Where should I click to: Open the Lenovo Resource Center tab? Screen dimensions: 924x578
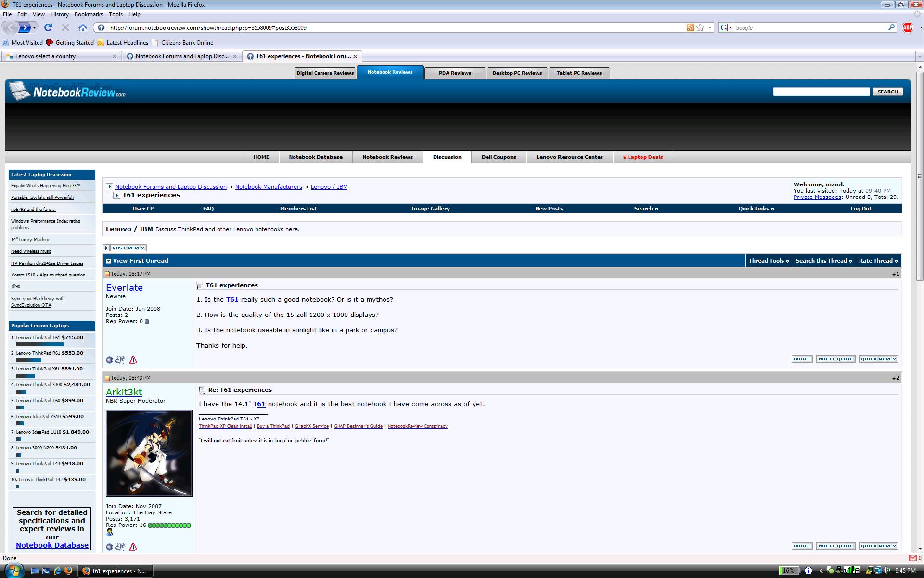click(x=569, y=157)
